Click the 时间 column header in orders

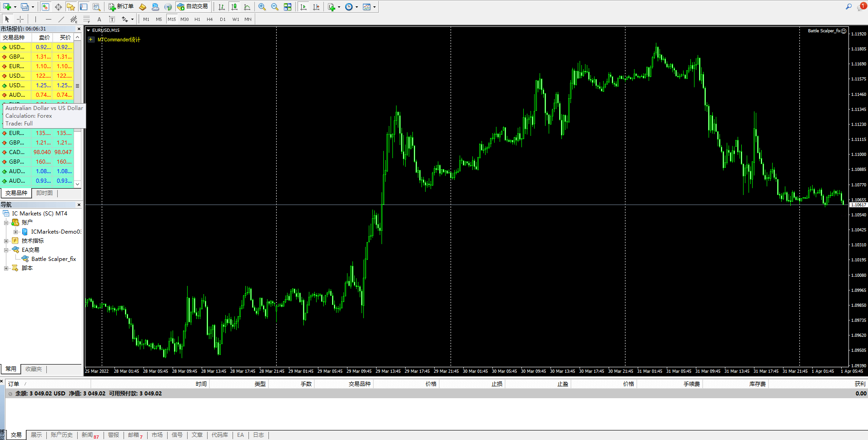[x=201, y=384]
